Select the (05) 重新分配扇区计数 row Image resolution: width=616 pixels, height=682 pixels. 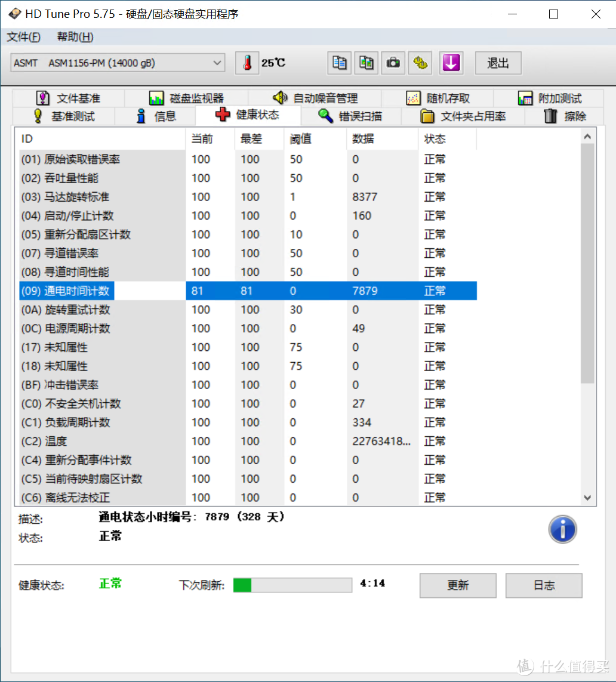coord(101,234)
